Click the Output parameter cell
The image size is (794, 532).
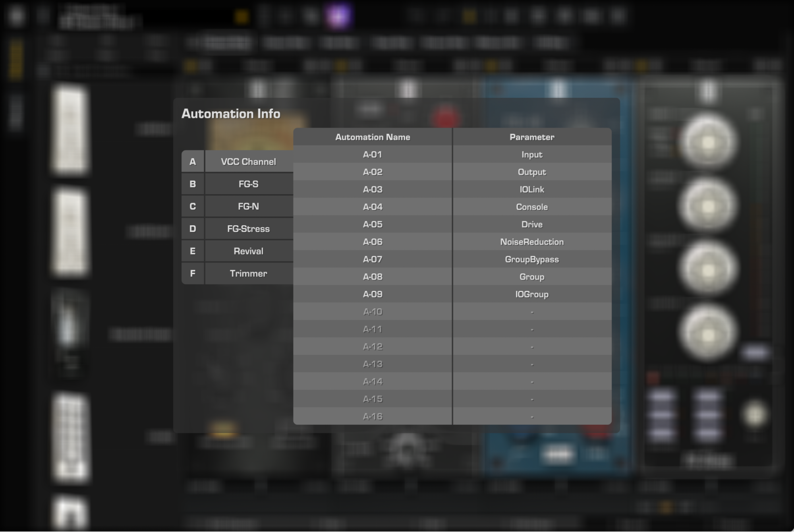tap(532, 172)
